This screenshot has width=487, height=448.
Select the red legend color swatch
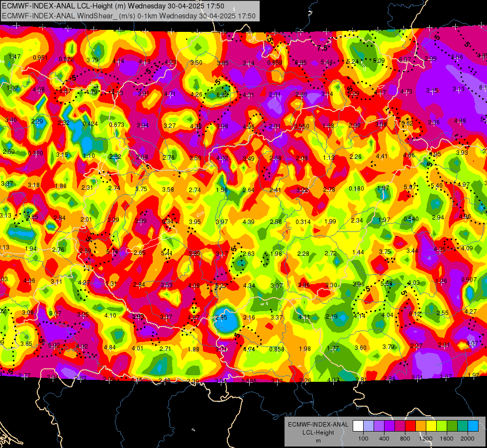410,426
